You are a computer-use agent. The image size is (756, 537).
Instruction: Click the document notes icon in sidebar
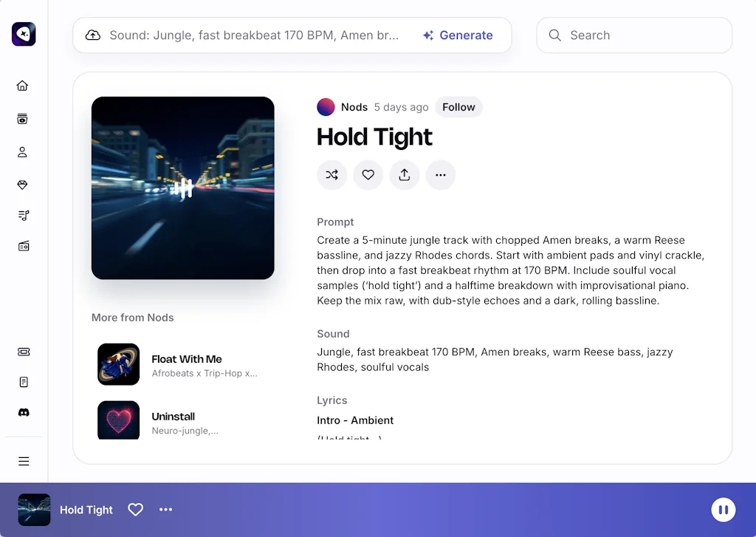tap(23, 383)
